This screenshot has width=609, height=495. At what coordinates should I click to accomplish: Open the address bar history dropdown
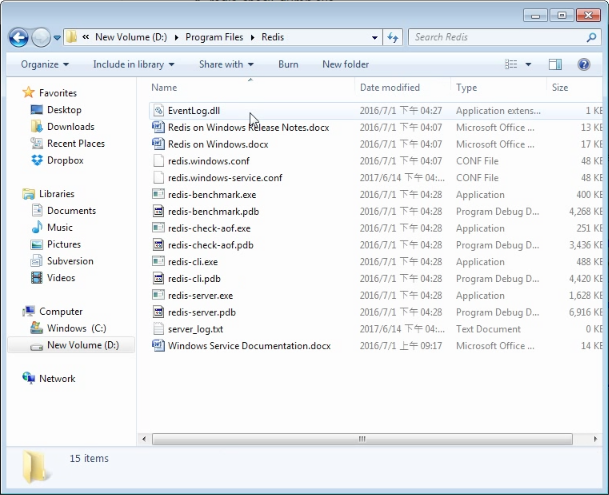coord(374,38)
